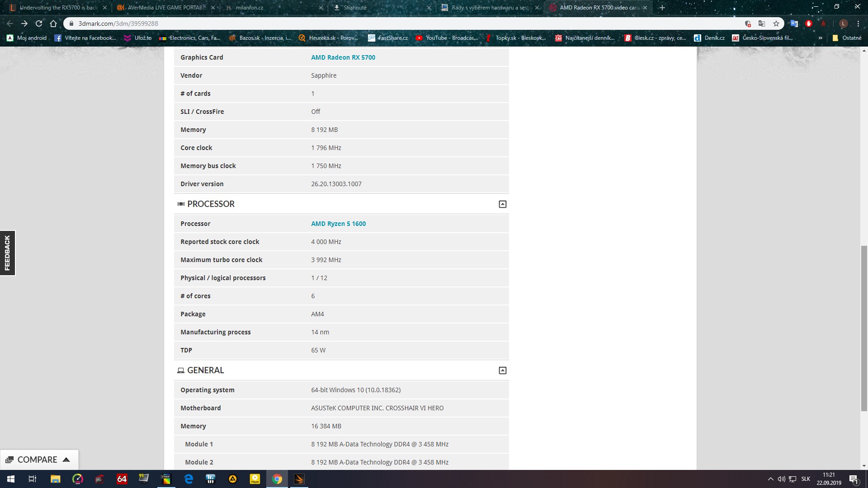
Task: Open Bazos.sk bookmark
Action: coord(260,38)
